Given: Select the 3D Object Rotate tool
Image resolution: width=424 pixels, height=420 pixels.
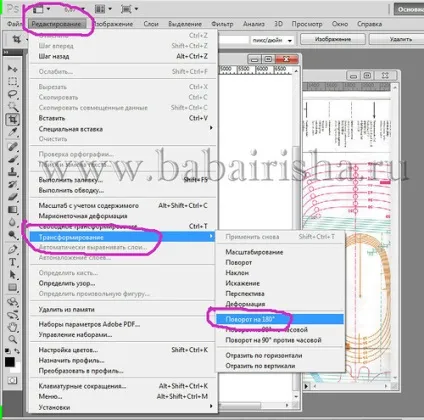Looking at the screenshot, I should pos(13,302).
